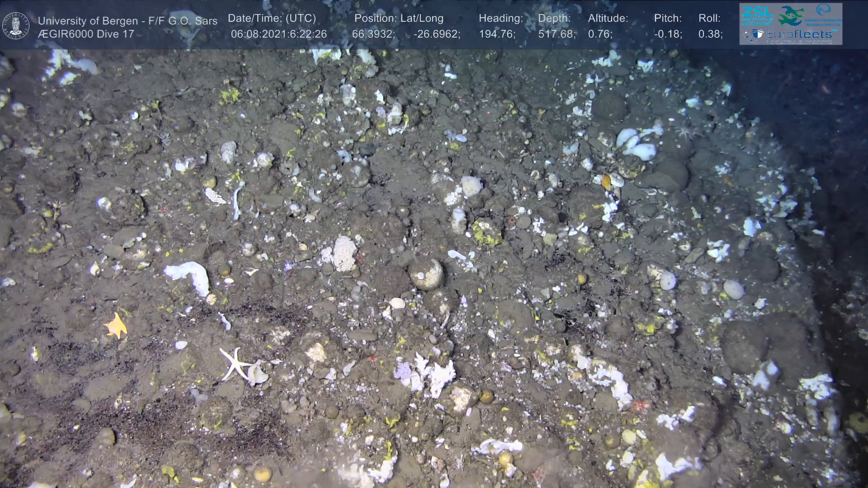Click the ZSL Institute of Zoology logo
868x488 pixels.
click(x=757, y=16)
